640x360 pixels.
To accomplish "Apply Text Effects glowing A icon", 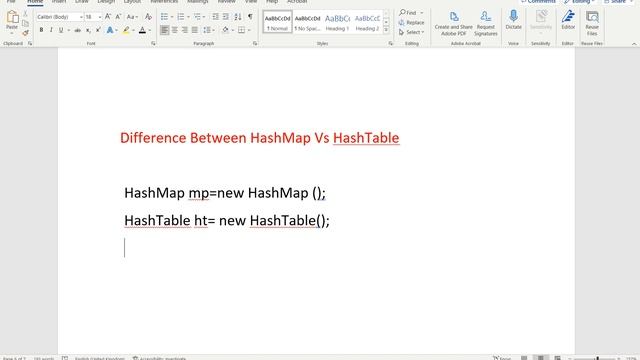I will click(x=109, y=30).
